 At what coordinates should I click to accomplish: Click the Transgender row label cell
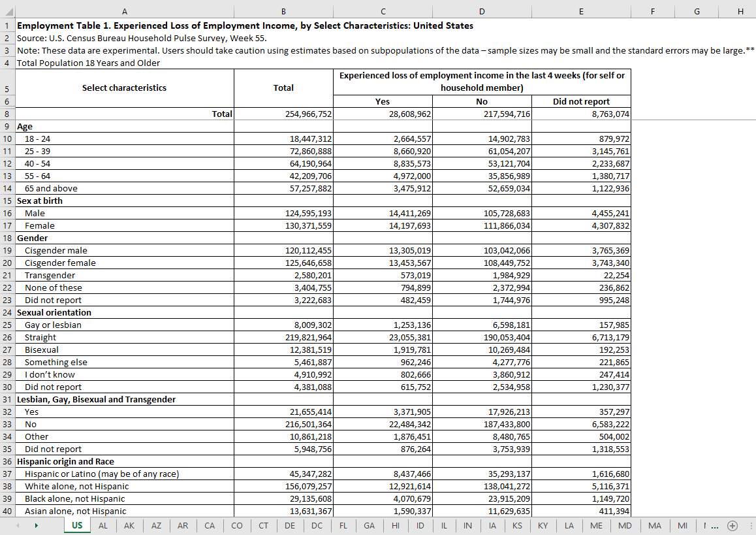pyautogui.click(x=124, y=275)
